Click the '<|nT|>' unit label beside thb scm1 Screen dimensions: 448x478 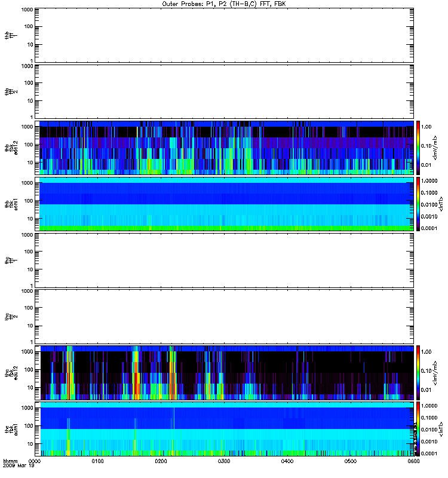[441, 204]
